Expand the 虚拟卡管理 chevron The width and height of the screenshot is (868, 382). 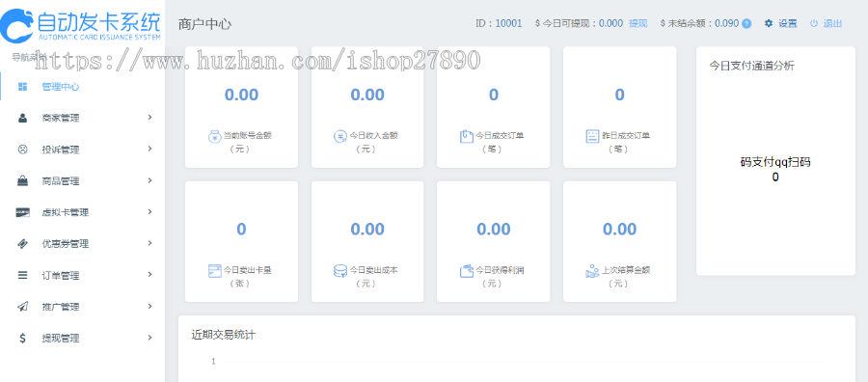click(150, 212)
